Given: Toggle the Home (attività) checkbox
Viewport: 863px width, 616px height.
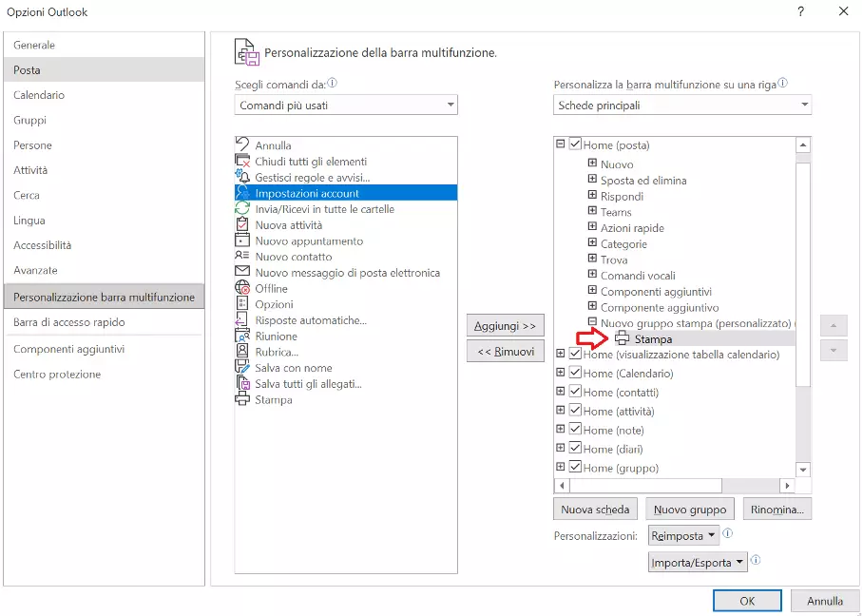Looking at the screenshot, I should pyautogui.click(x=575, y=410).
